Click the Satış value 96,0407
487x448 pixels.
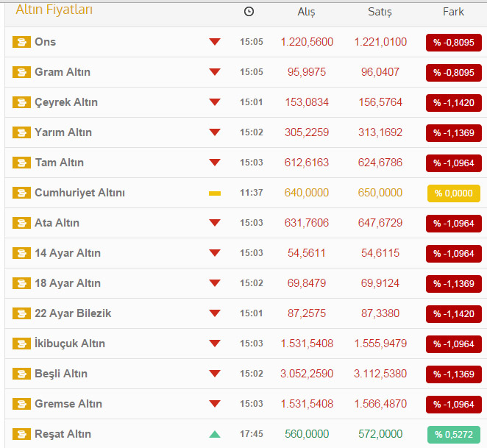380,72
